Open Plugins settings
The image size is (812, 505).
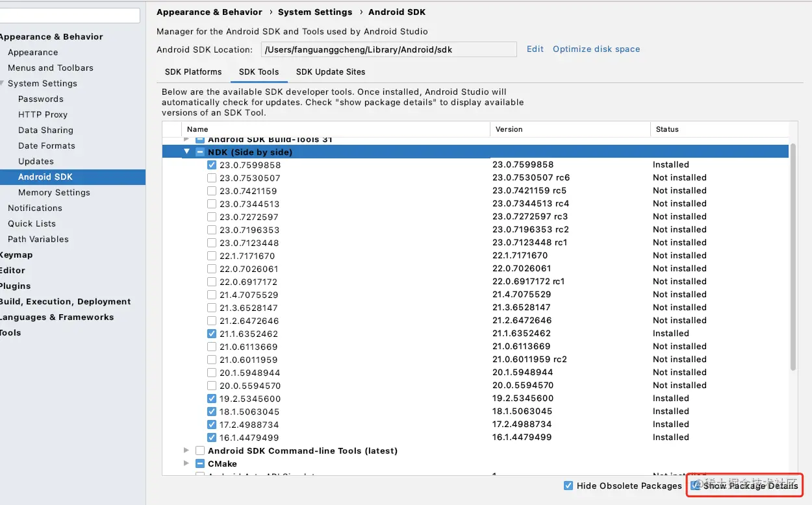tap(15, 286)
